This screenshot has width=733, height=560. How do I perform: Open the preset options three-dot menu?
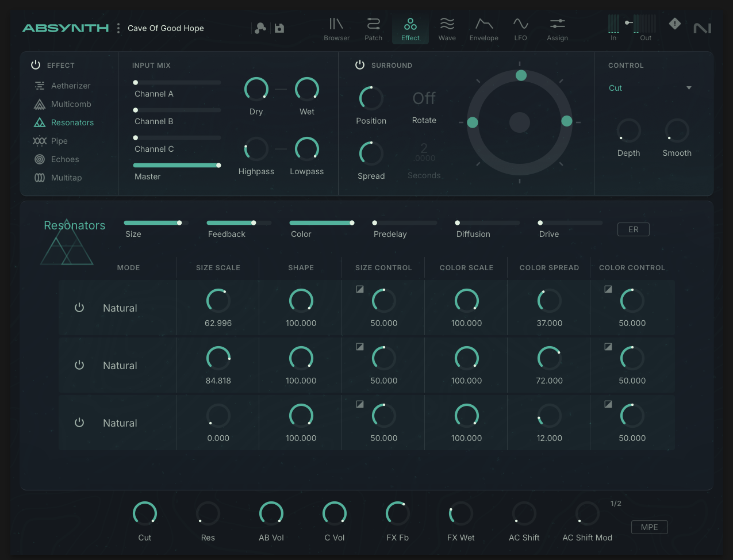[118, 28]
